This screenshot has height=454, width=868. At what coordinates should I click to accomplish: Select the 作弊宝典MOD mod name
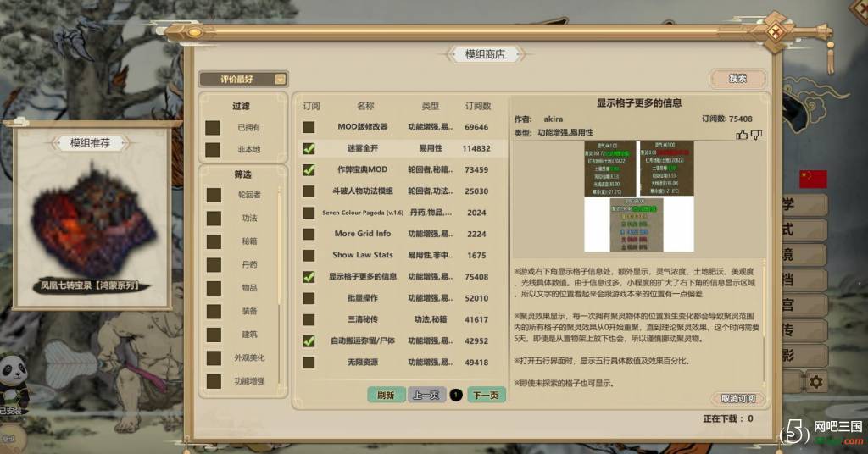coord(363,169)
